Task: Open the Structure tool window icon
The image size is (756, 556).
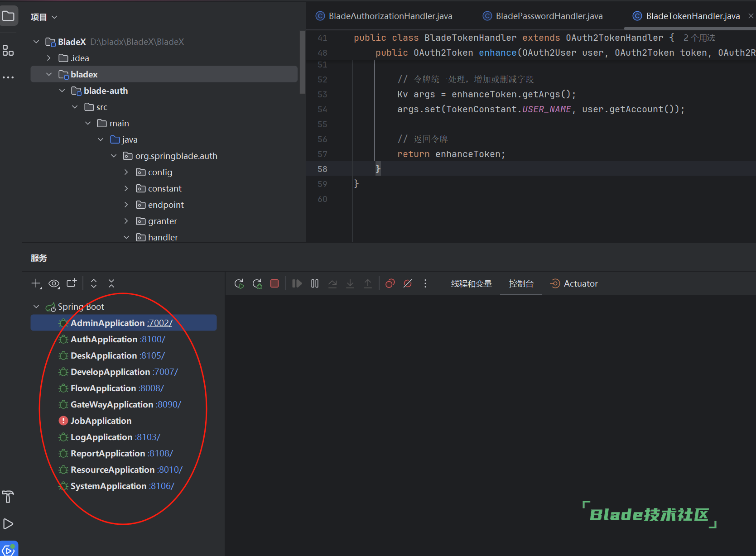Action: 8,50
